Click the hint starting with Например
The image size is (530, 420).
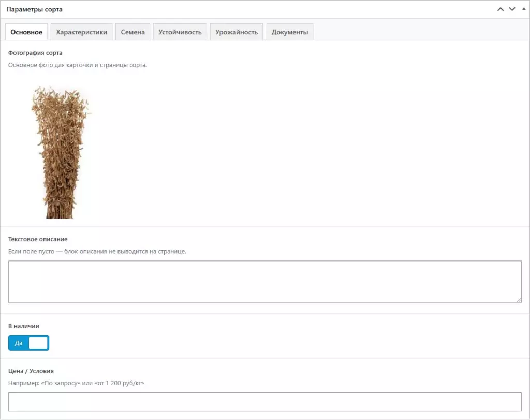(x=76, y=383)
